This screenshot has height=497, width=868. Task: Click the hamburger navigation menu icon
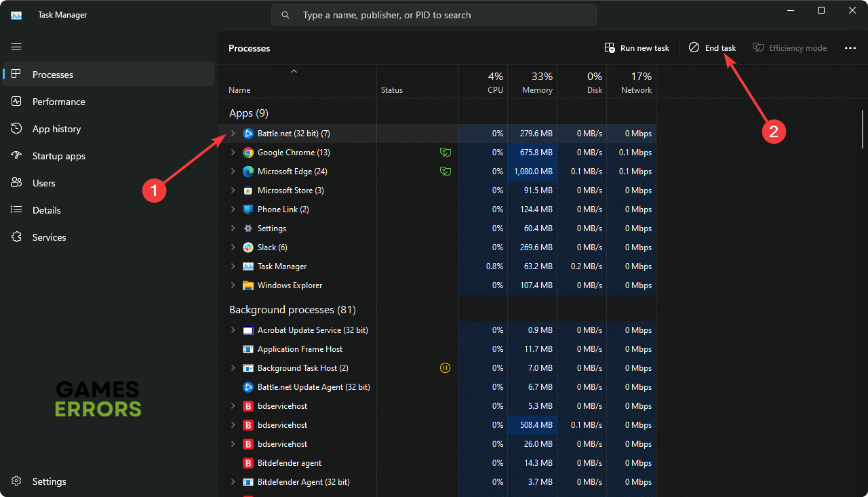[16, 47]
